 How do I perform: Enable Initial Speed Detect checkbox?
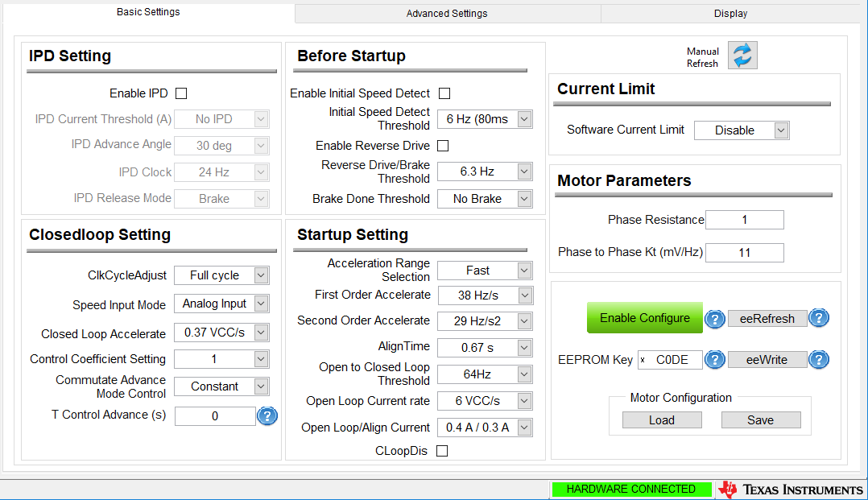pyautogui.click(x=444, y=93)
